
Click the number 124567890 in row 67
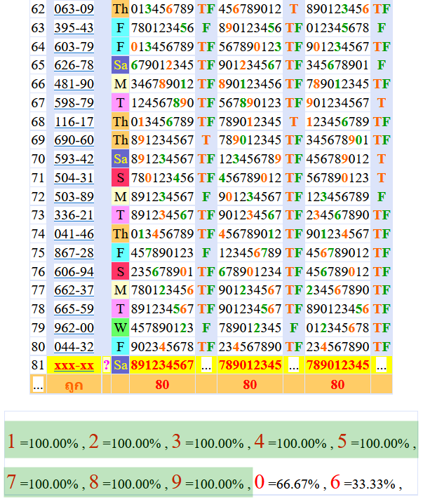[162, 103]
